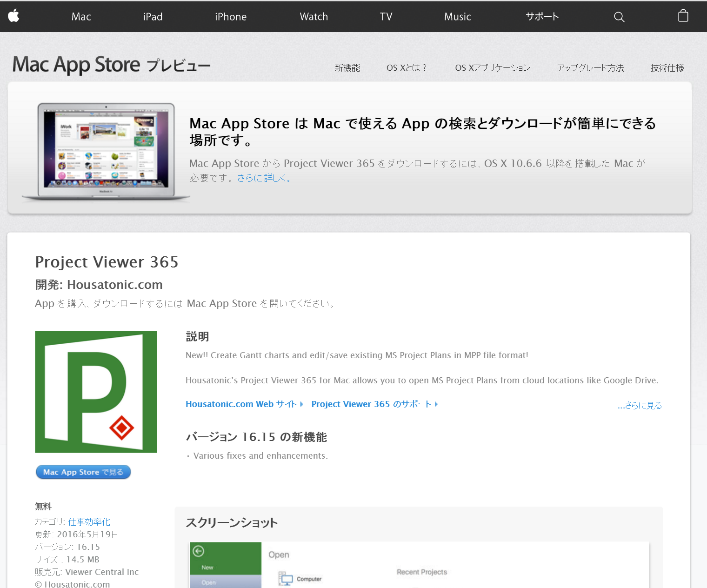707x588 pixels.
Task: Click the MacBook App Store banner image
Action: tap(106, 153)
